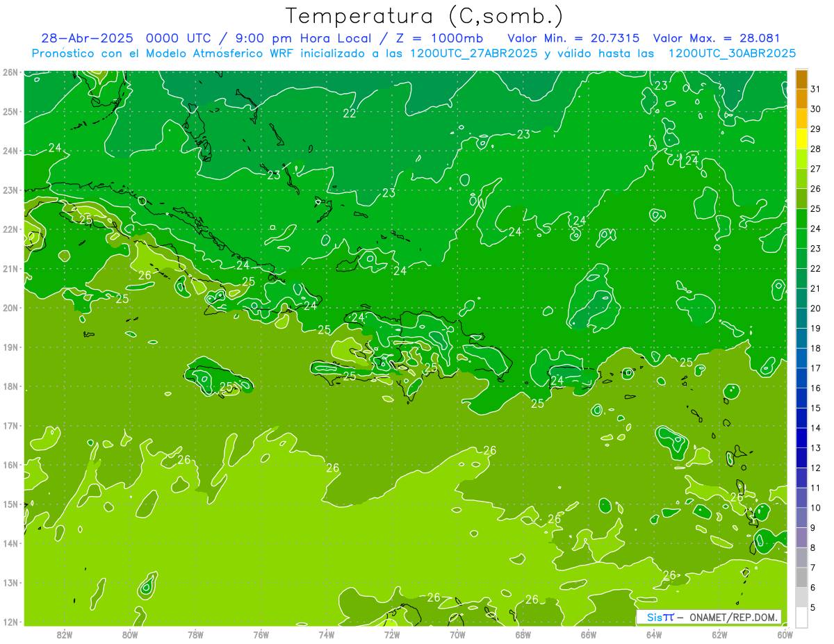Click the '74W' longitude axis label
834x644 pixels.
click(x=327, y=635)
